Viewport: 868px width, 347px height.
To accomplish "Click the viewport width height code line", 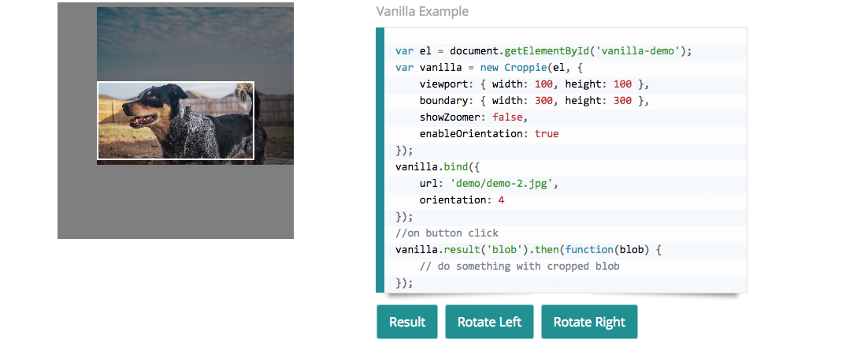I will (534, 84).
